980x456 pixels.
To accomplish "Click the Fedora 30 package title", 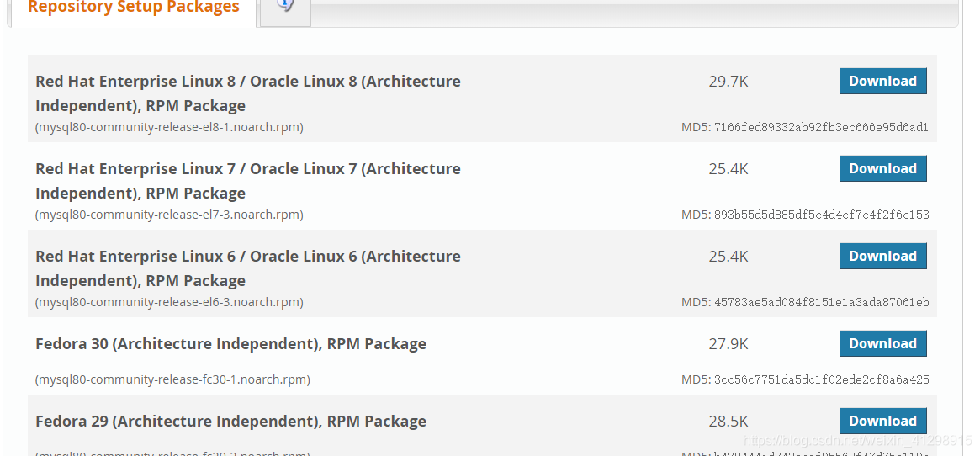I will click(230, 344).
